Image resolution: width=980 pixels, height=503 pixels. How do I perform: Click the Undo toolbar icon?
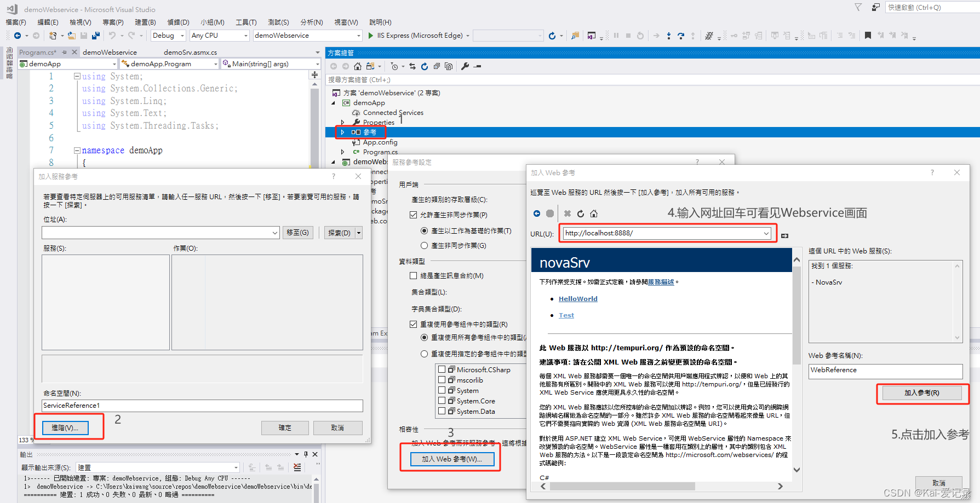coord(112,36)
